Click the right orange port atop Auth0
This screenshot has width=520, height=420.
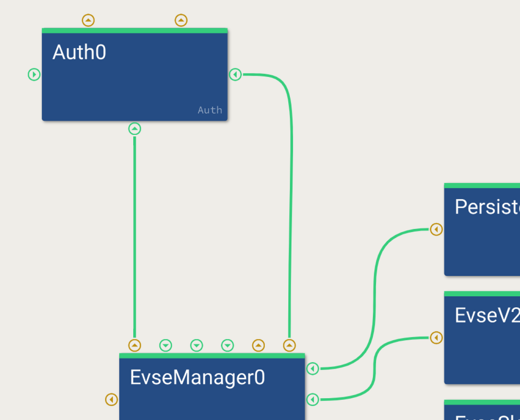(x=181, y=20)
